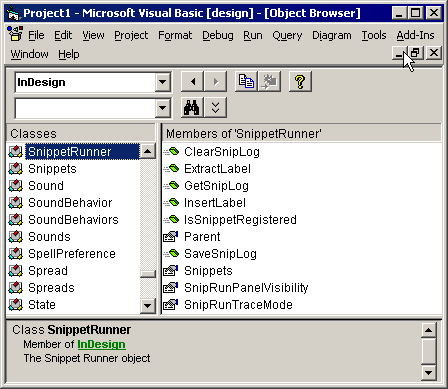448x389 pixels.
Task: Click the green method icon beside SaveSnipLog
Action: [171, 254]
